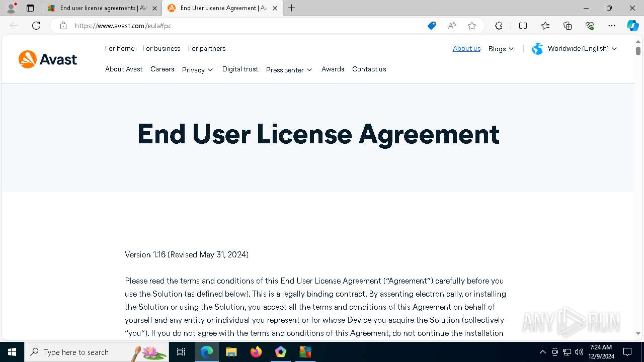Open the Extensions puzzle icon
This screenshot has height=362, width=644.
[x=499, y=26]
